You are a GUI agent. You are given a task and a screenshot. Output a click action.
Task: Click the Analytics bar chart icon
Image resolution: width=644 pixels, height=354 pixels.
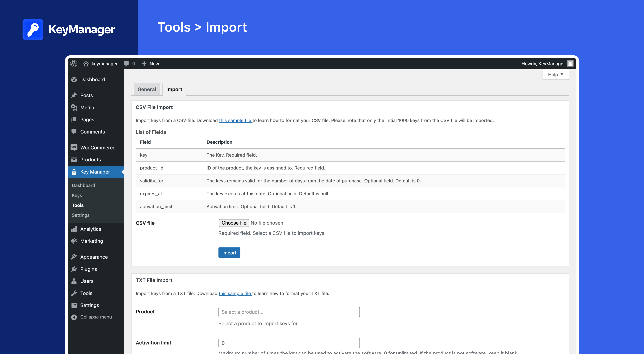[74, 229]
